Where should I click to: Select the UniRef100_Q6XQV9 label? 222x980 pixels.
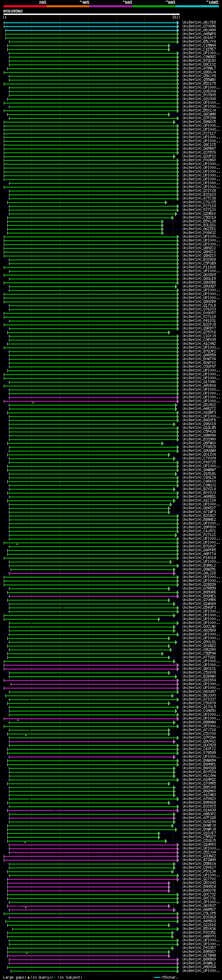coord(199,275)
